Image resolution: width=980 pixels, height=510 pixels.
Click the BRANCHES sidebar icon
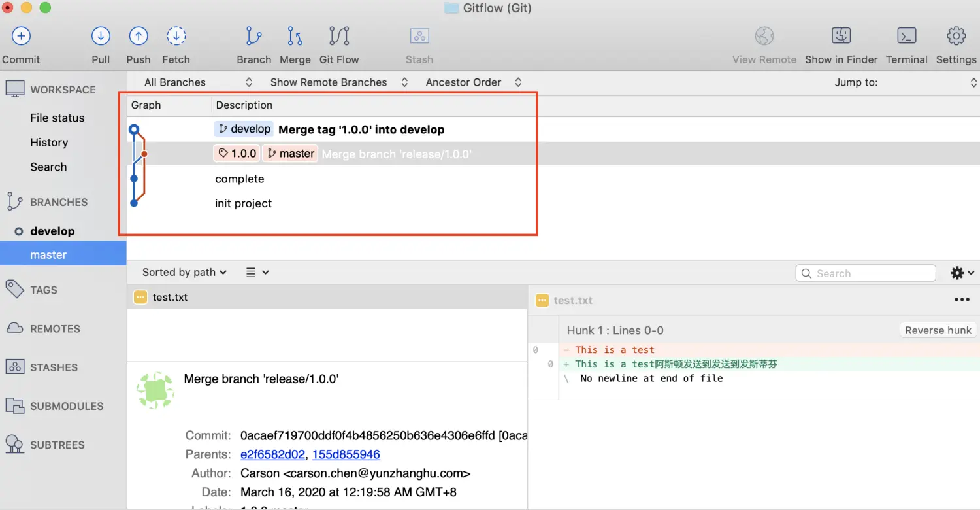point(15,201)
